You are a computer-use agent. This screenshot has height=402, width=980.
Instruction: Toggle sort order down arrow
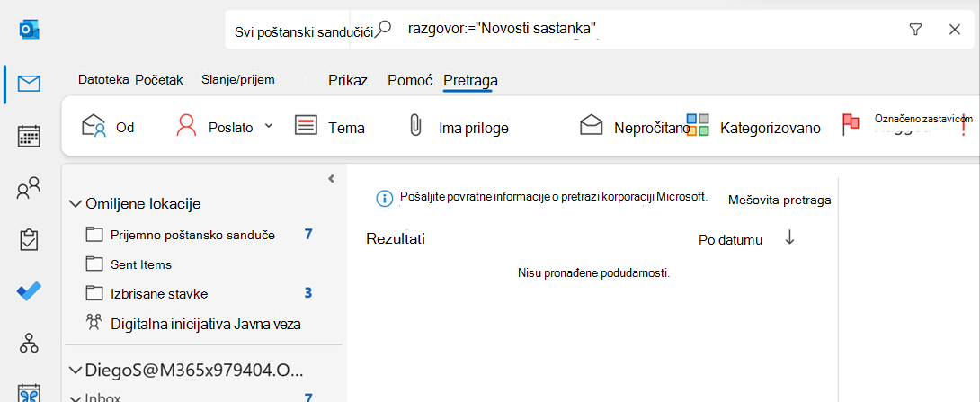coord(789,237)
